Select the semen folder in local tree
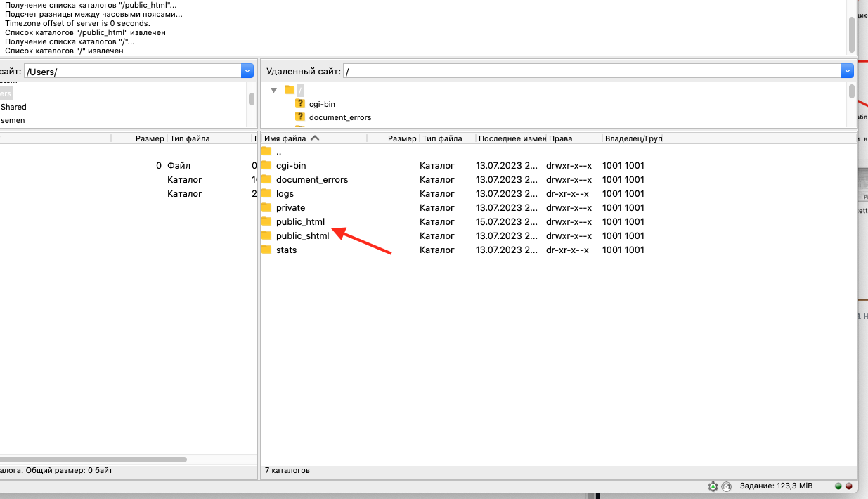 (x=13, y=121)
